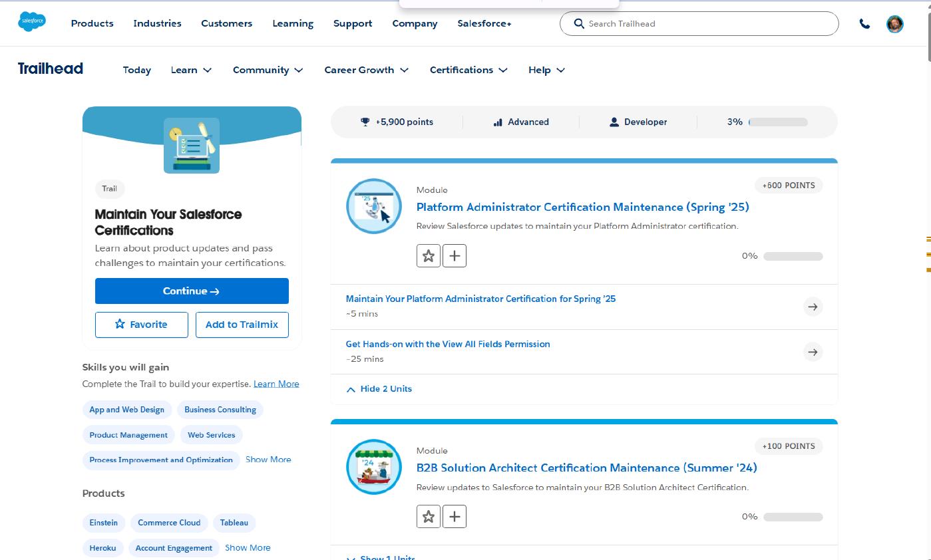Screen dimensions: 931x560
Task: Open the Platform Administrator module thumbnail icon
Action: coord(373,206)
